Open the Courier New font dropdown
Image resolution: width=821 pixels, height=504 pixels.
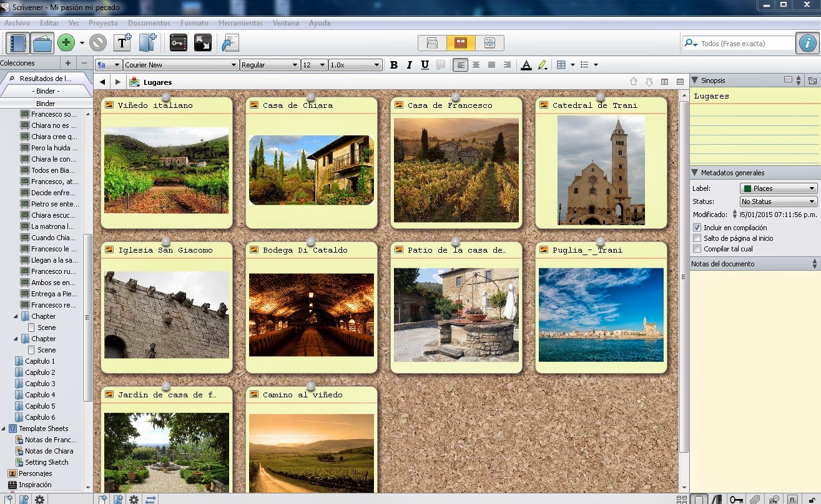(181, 65)
